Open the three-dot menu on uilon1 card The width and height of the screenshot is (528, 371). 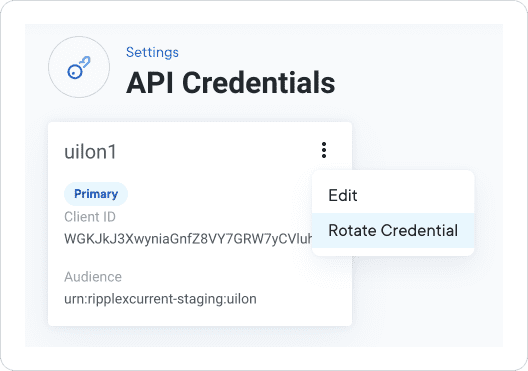pyautogui.click(x=324, y=150)
